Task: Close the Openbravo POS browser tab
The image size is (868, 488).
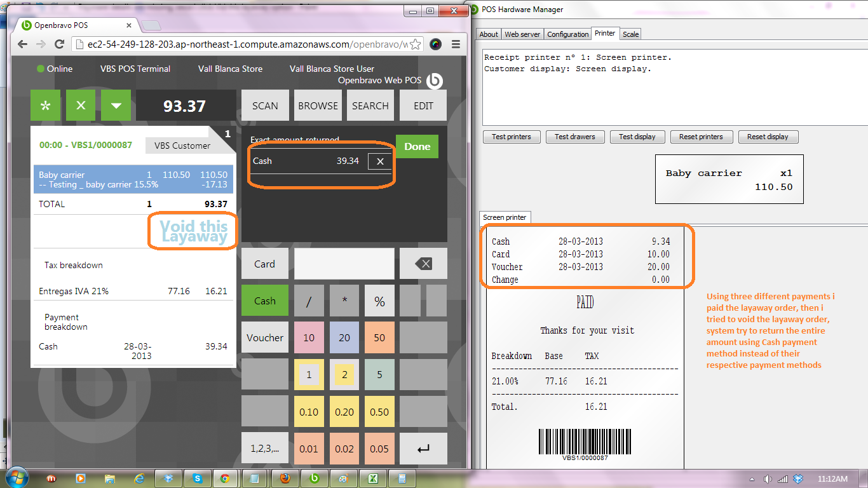Action: click(129, 25)
